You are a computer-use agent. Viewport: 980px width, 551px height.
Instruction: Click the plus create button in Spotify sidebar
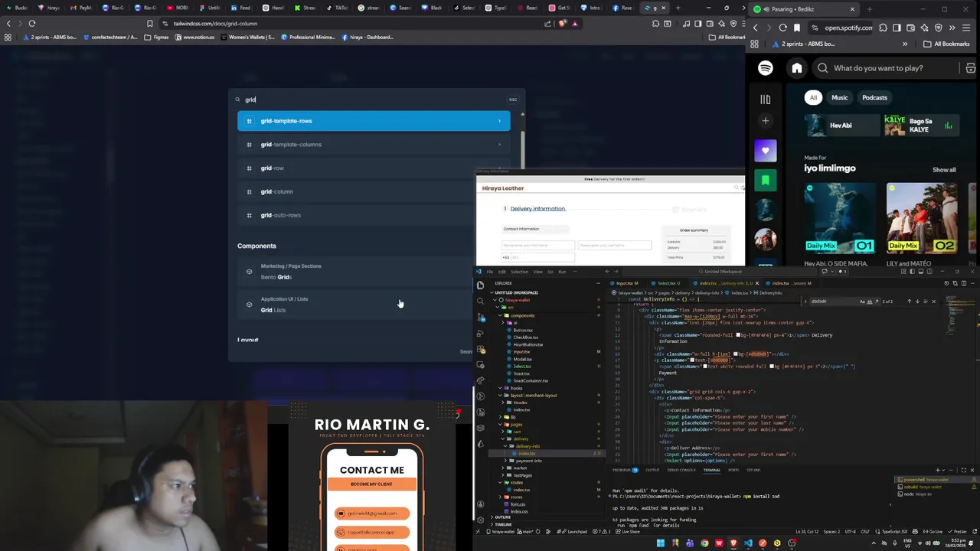[x=765, y=121]
